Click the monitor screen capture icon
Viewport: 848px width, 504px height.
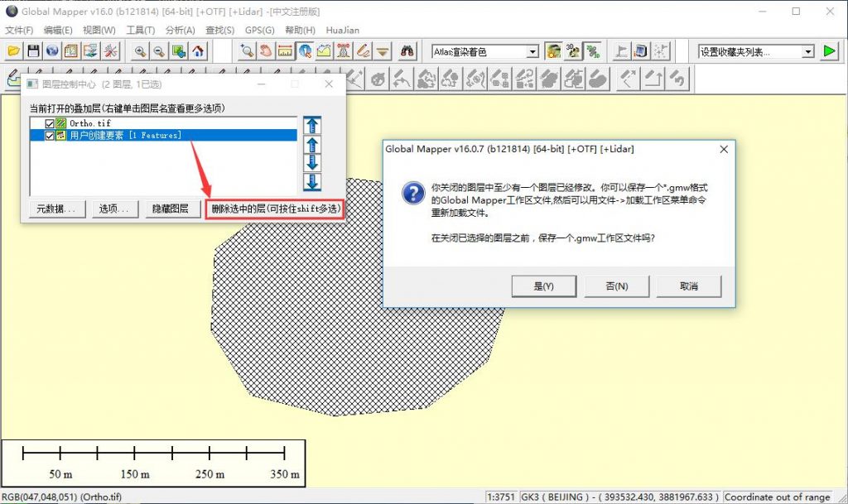pyautogui.click(x=641, y=51)
